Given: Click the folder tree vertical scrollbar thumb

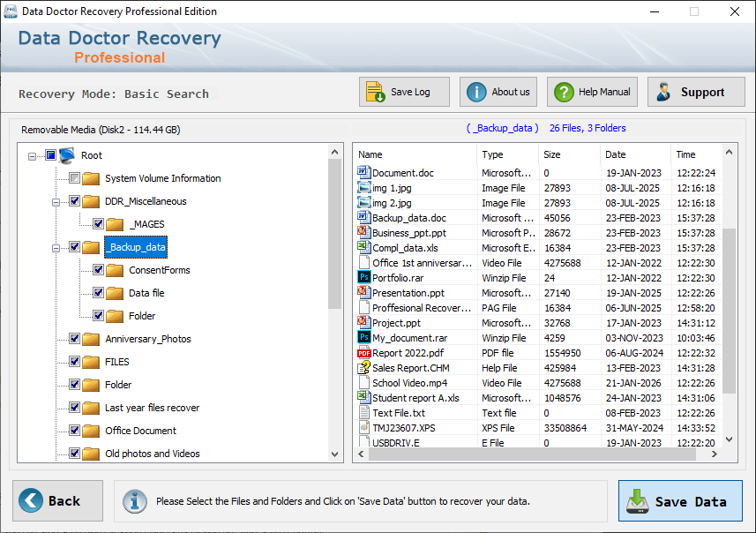Looking at the screenshot, I should point(335,234).
